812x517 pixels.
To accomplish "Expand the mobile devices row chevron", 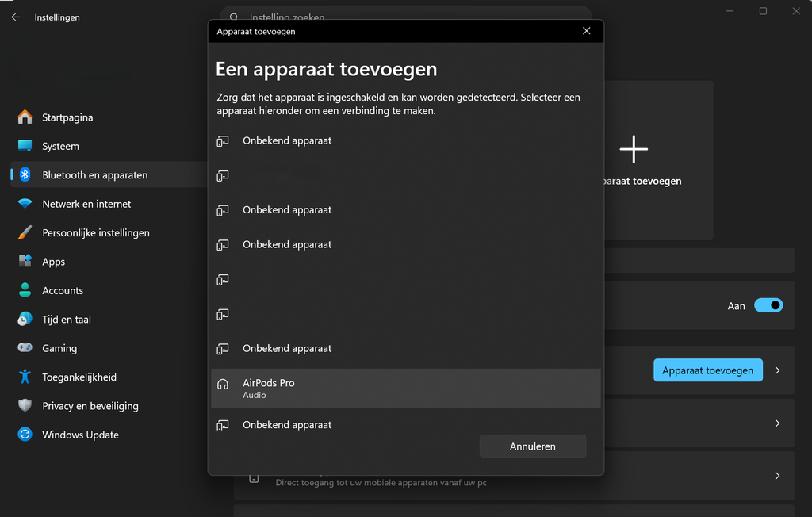I will click(777, 476).
